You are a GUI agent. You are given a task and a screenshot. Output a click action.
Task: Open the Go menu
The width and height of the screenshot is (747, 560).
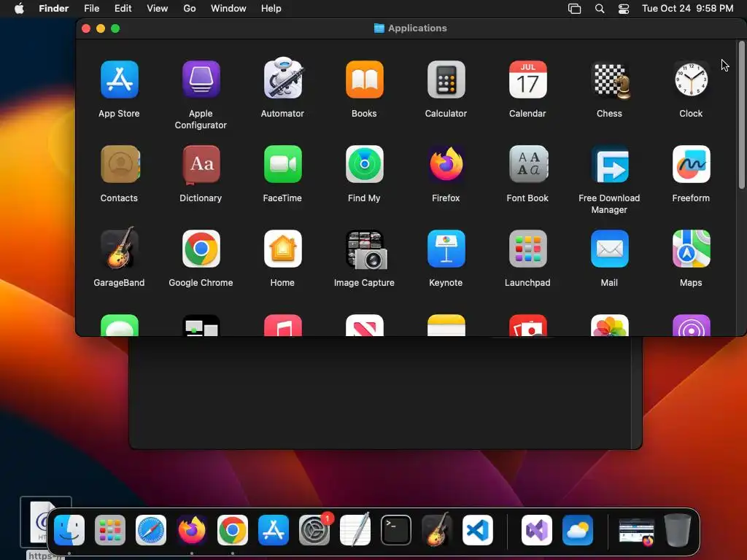tap(190, 8)
